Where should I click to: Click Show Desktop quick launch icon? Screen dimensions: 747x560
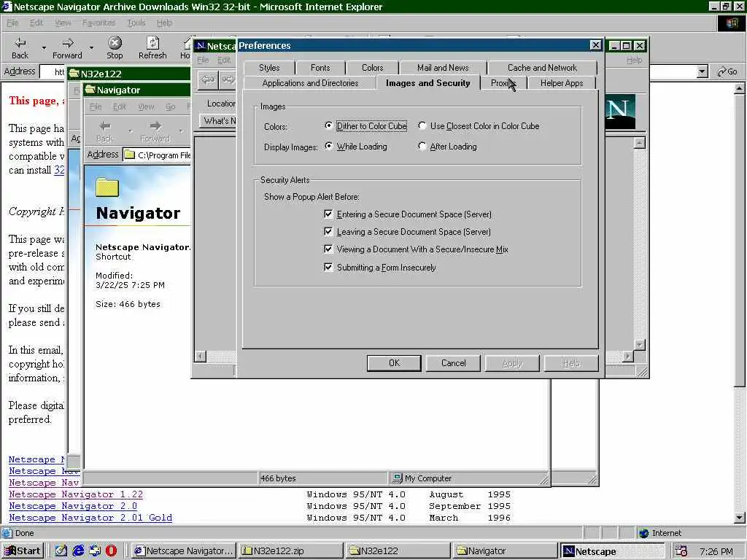(61, 551)
